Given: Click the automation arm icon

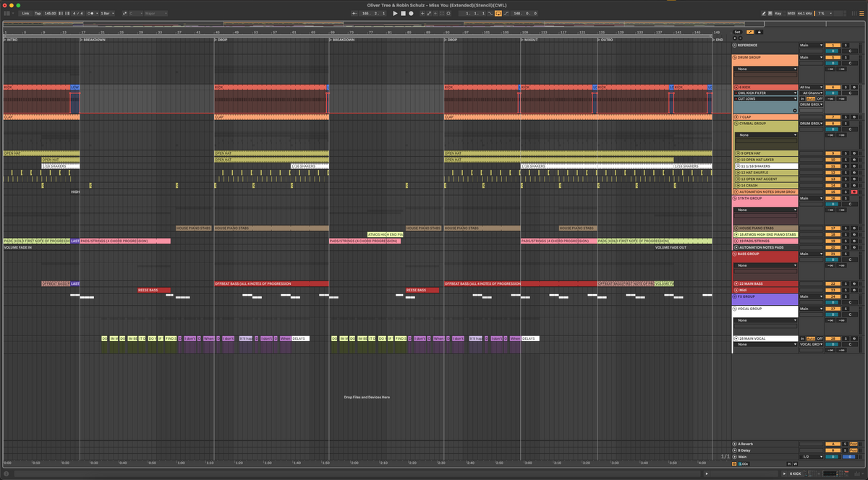Looking at the screenshot, I should [429, 13].
